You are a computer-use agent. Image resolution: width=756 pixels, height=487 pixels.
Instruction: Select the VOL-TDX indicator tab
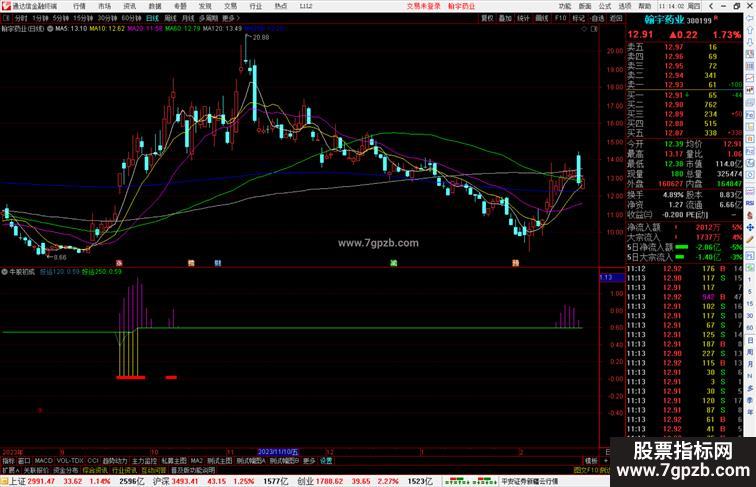(x=70, y=461)
